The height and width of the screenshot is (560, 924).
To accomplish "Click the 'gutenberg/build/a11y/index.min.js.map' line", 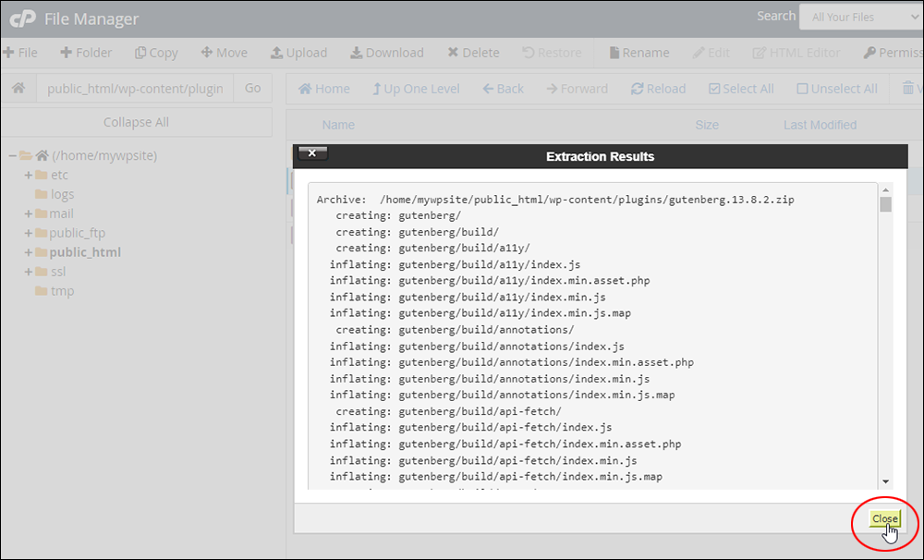I will pos(480,313).
